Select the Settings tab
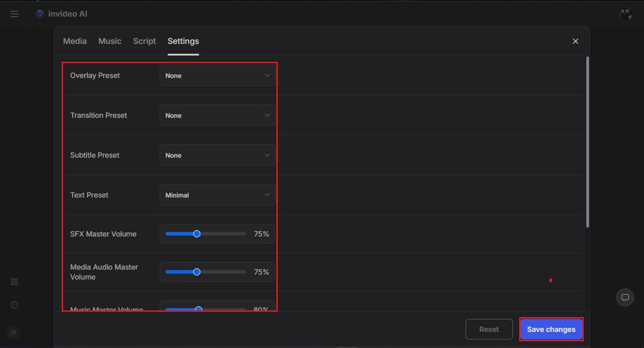The height and width of the screenshot is (348, 644). pyautogui.click(x=183, y=41)
